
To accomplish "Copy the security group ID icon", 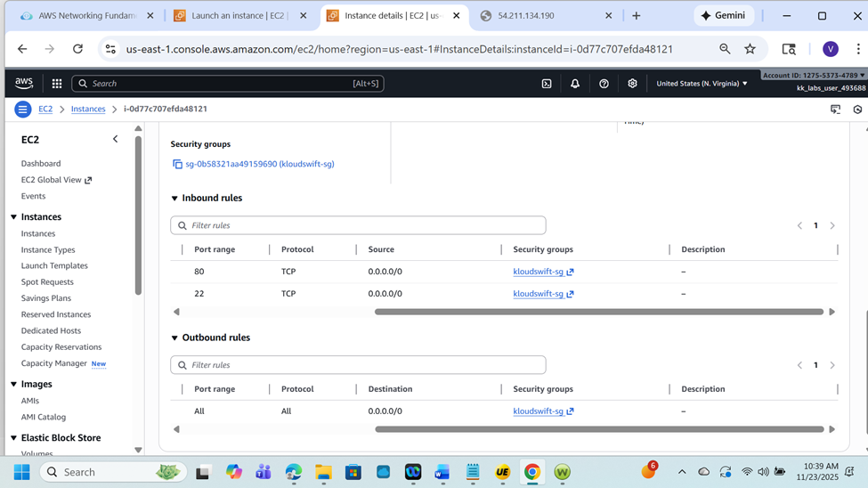I will coord(177,164).
